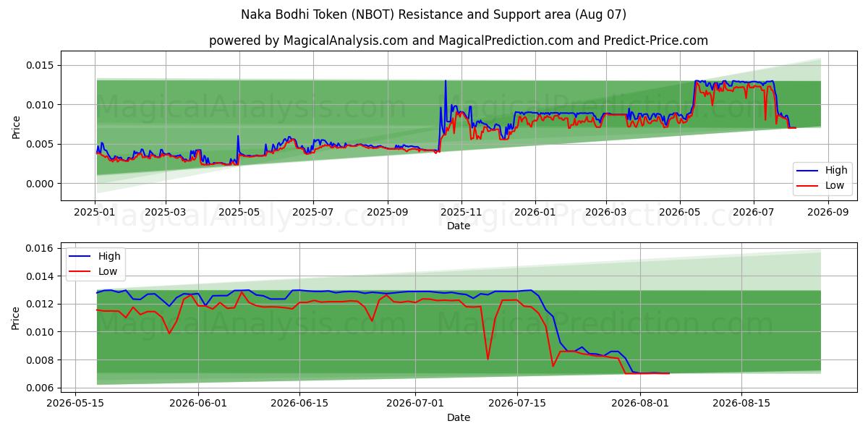
Task: Click the '2026-07-01' tick on the bottom chart
Action: 415,404
